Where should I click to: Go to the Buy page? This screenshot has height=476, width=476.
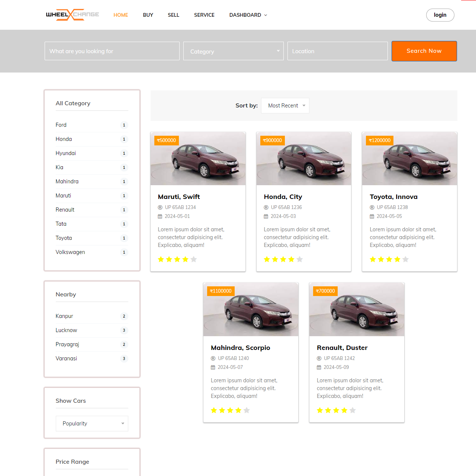click(148, 15)
